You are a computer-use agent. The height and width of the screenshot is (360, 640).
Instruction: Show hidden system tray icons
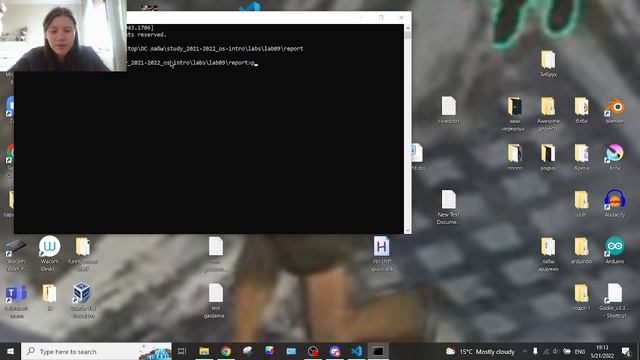pyautogui.click(x=524, y=351)
